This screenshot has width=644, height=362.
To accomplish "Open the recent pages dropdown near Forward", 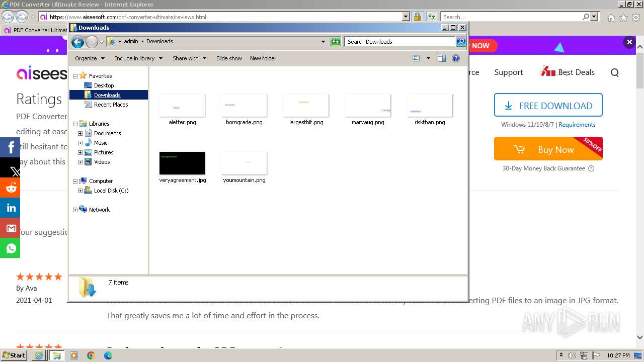I will pos(101,42).
